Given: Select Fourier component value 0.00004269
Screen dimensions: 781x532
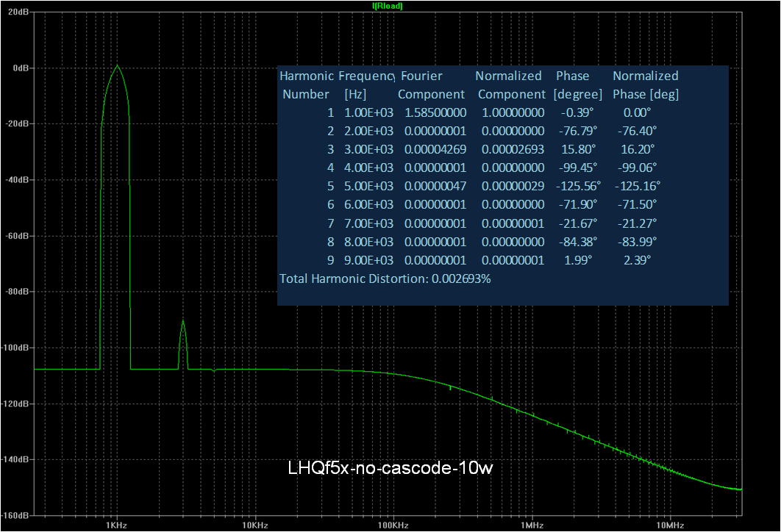Looking at the screenshot, I should tap(435, 150).
